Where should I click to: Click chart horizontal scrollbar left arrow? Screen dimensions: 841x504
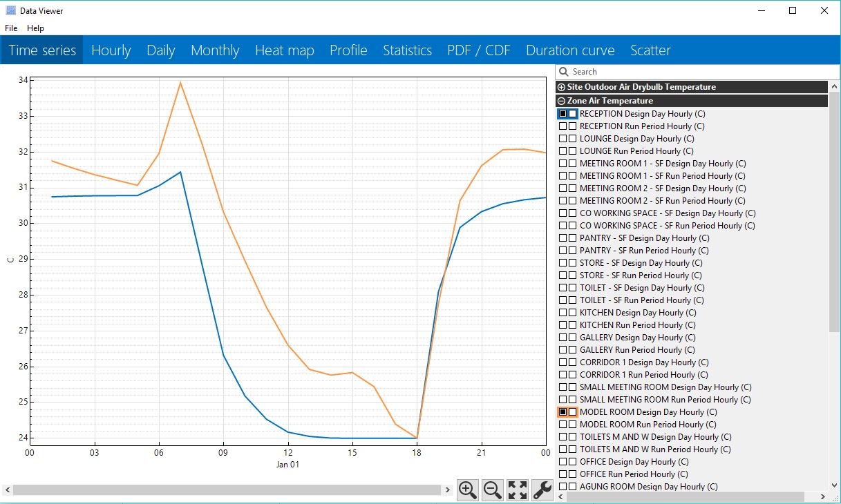7,490
